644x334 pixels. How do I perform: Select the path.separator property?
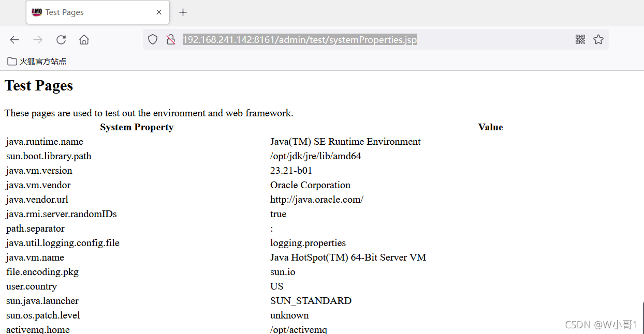[x=35, y=229]
